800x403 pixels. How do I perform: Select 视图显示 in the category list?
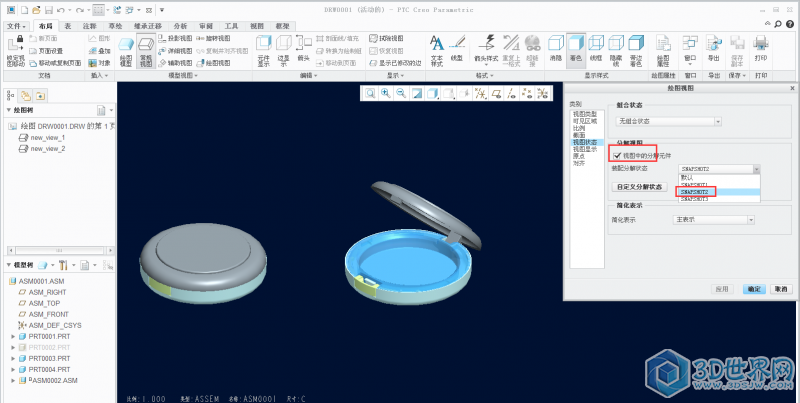tap(585, 149)
